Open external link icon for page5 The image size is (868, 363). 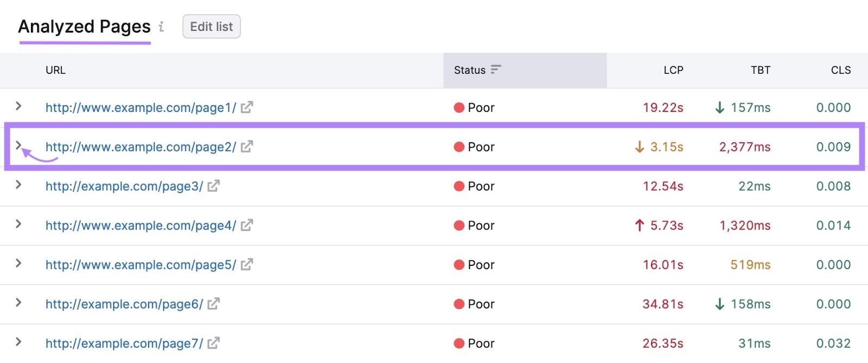[x=247, y=265]
